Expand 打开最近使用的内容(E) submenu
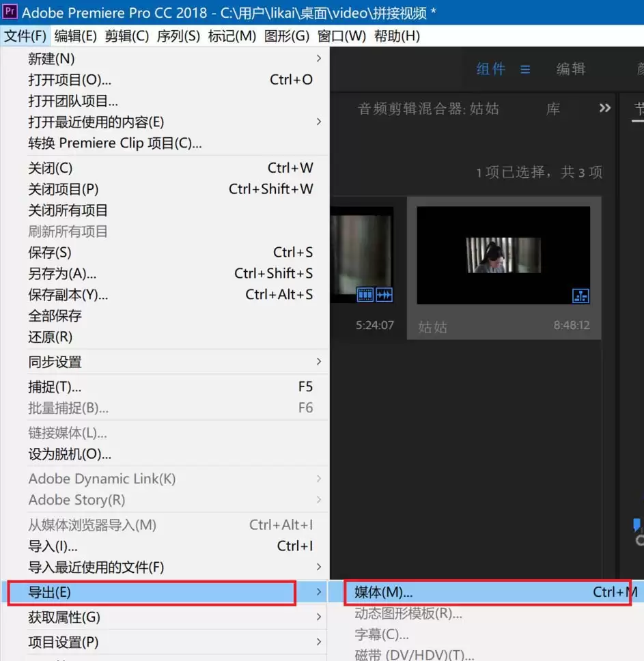644x661 pixels. click(x=165, y=122)
